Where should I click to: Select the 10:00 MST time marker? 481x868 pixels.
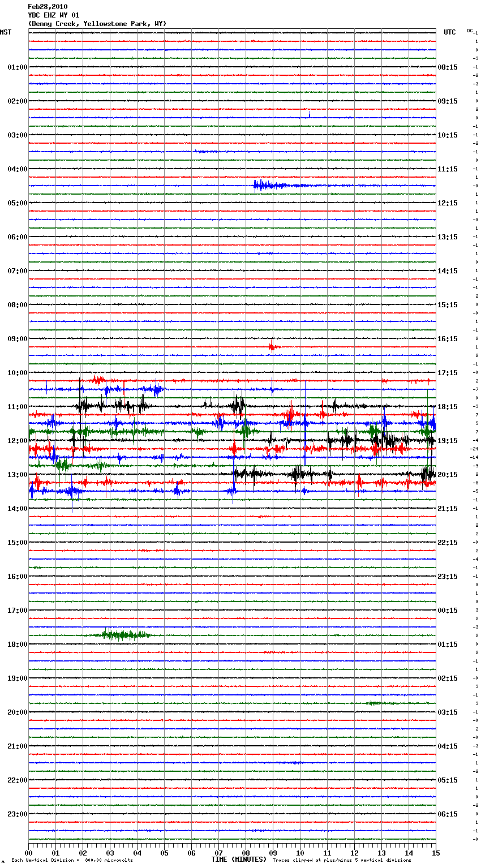(x=17, y=373)
